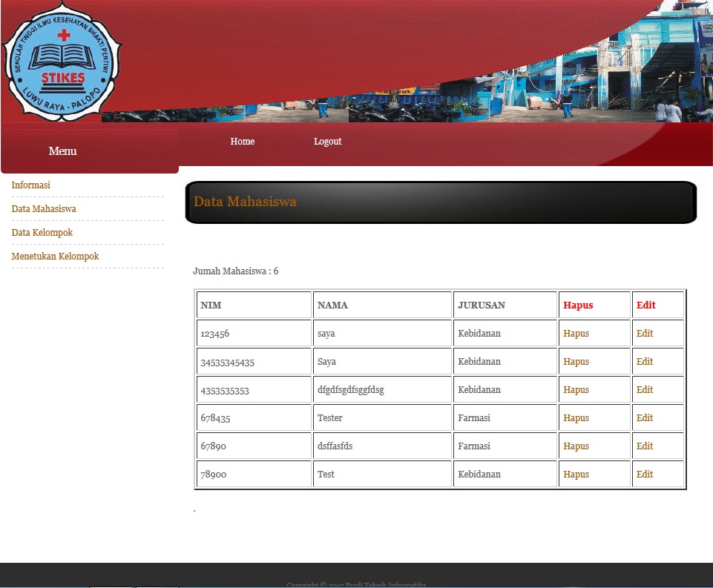The image size is (713, 588).
Task: Select Menetukan Kelompok in sidebar
Action: (55, 257)
